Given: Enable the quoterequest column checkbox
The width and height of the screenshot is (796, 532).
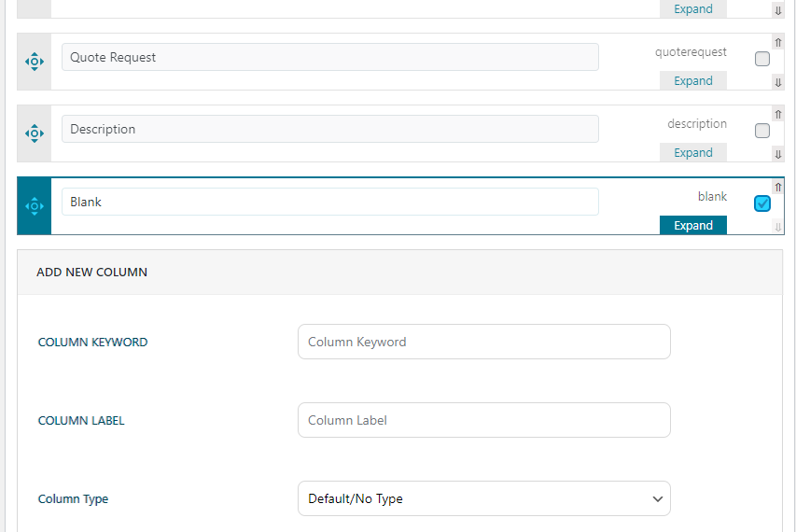Looking at the screenshot, I should pyautogui.click(x=762, y=59).
